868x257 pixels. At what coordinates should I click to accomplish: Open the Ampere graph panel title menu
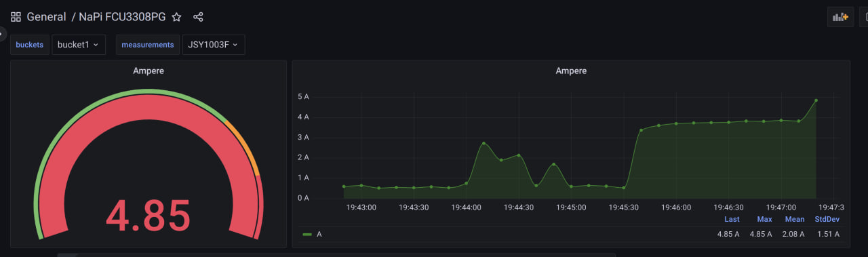(571, 71)
